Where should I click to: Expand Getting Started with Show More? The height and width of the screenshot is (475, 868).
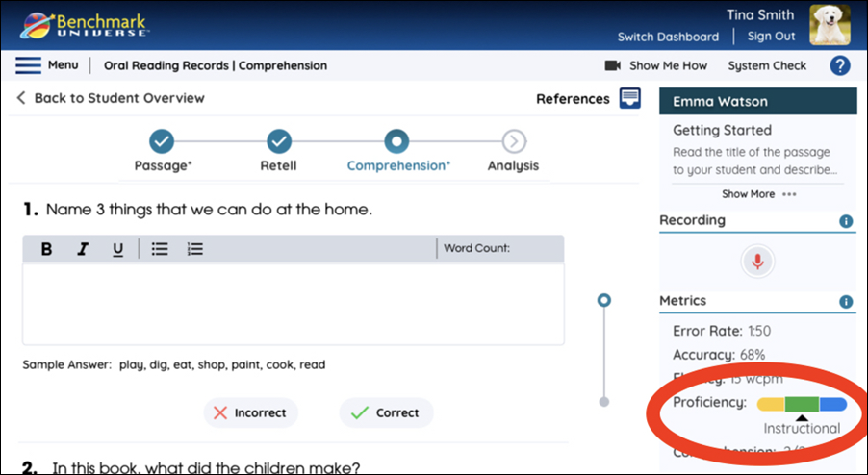(758, 194)
